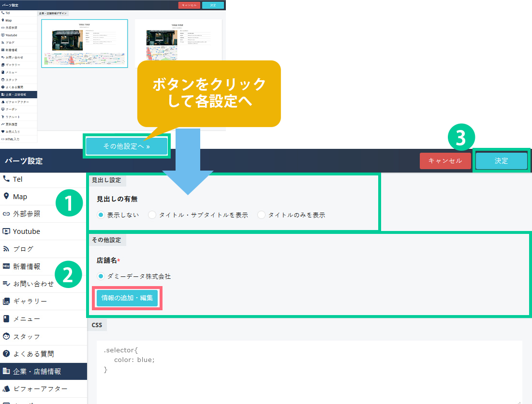Image resolution: width=532 pixels, height=404 pixels.
Task: Open the メニュー sidebar item
Action: tap(27, 319)
